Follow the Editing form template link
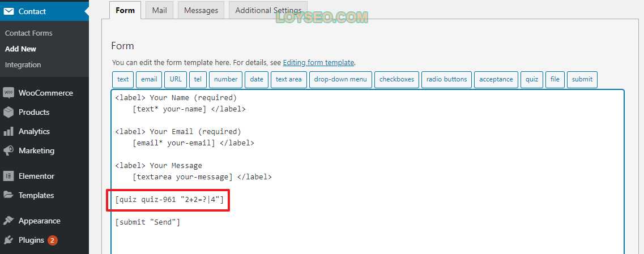The width and height of the screenshot is (644, 254). [x=318, y=63]
